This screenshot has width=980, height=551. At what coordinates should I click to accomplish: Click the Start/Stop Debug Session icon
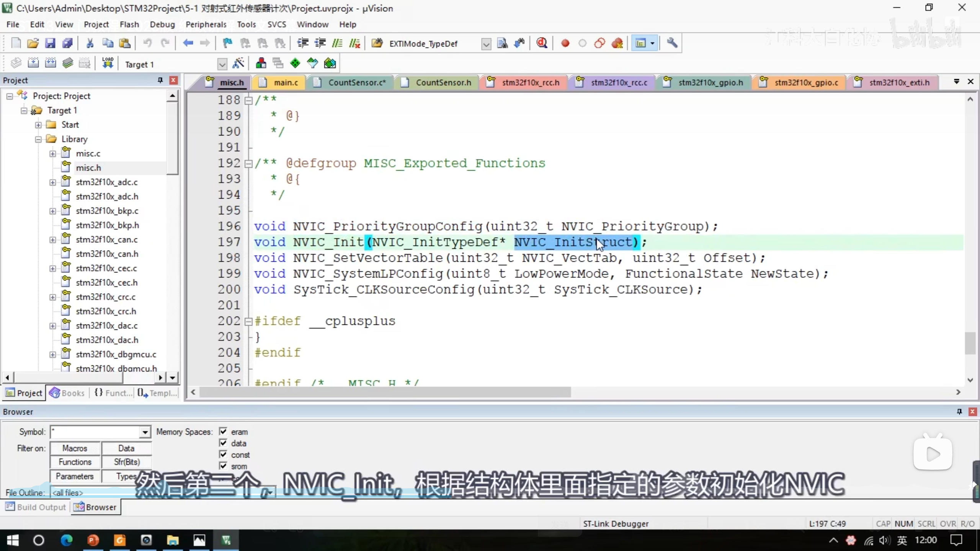point(542,43)
